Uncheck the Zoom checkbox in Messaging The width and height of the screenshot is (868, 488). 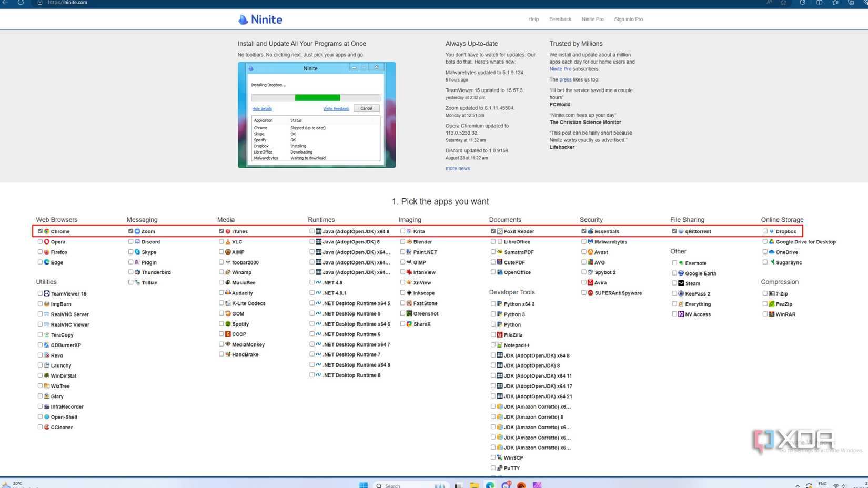click(130, 231)
